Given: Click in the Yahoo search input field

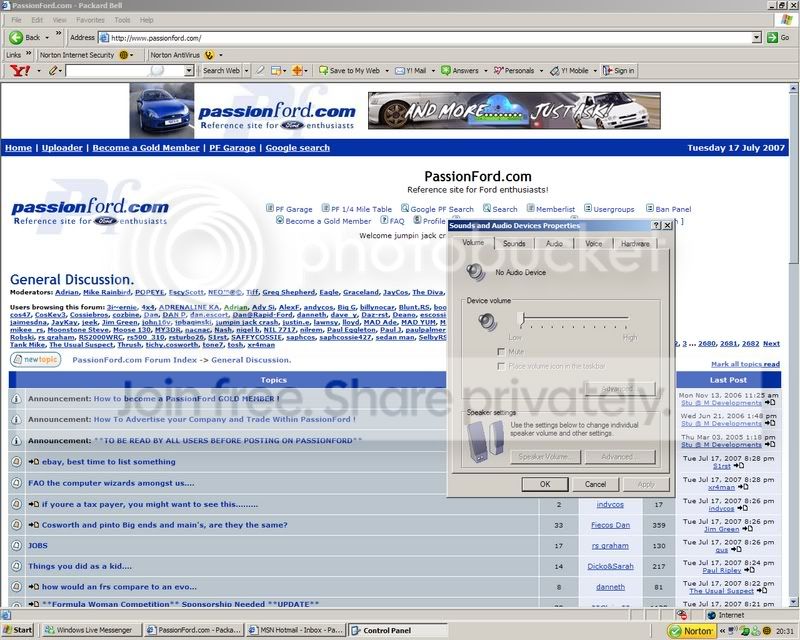Looking at the screenshot, I should point(124,70).
